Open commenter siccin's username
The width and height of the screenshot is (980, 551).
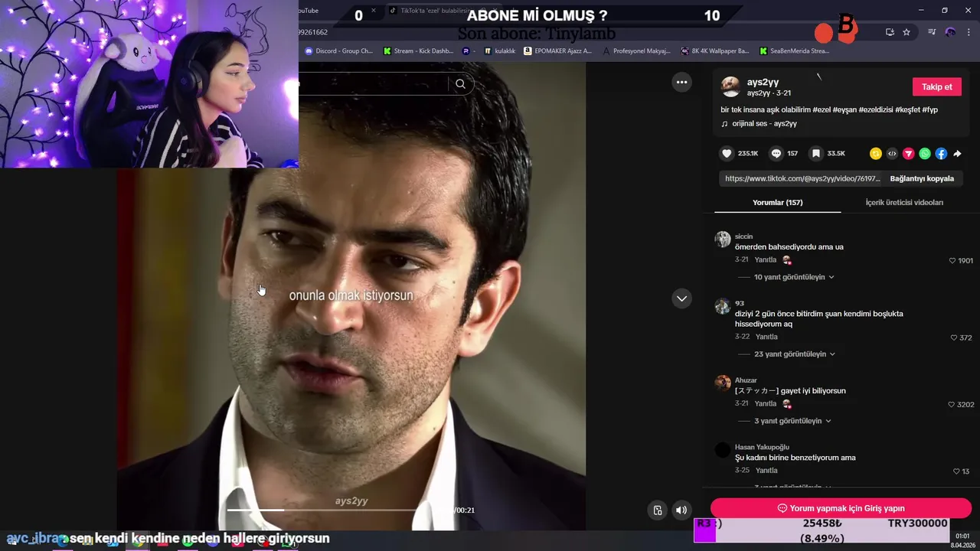743,236
